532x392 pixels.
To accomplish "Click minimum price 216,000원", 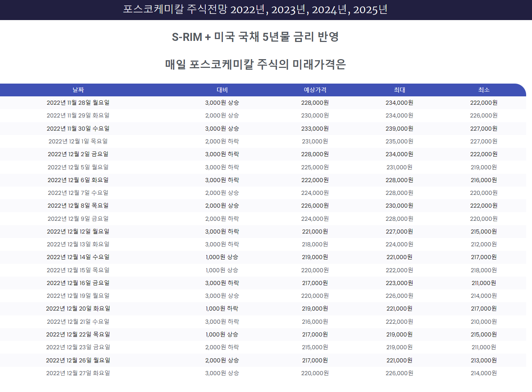I will 484,180.
